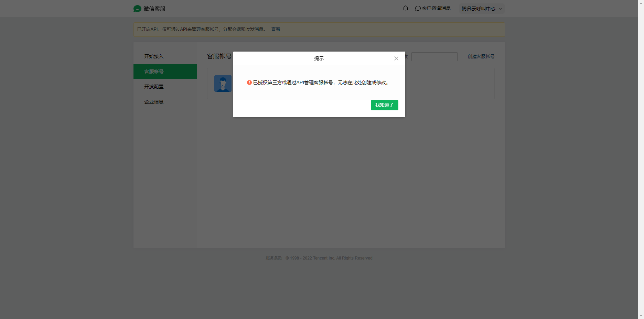Image resolution: width=644 pixels, height=319 pixels.
Task: Click the red warning icon in dialog
Action: click(249, 82)
